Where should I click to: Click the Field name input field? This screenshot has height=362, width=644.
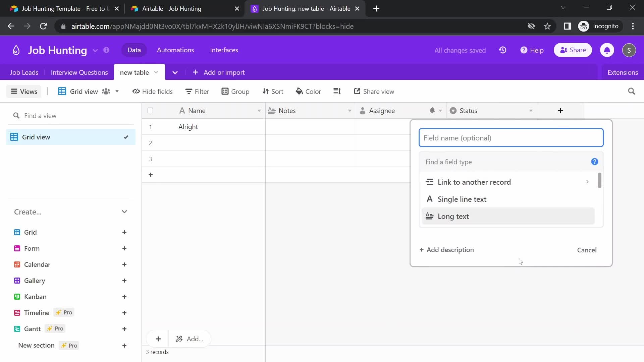(x=511, y=137)
